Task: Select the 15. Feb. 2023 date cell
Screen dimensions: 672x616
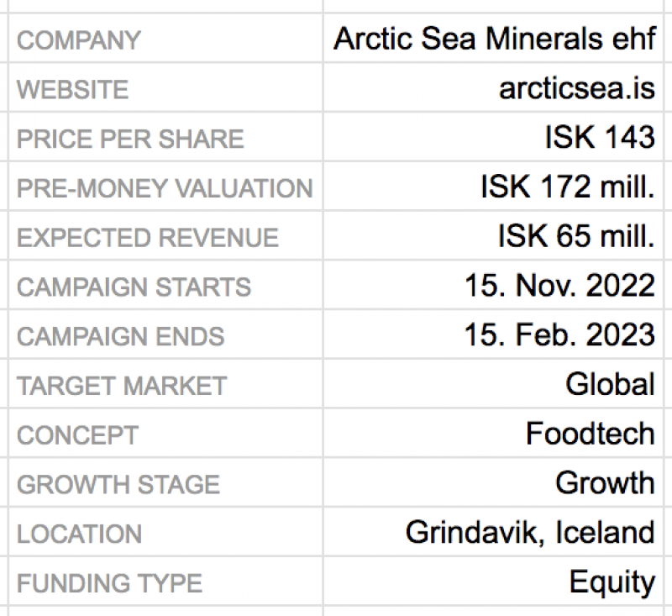Action: point(559,334)
